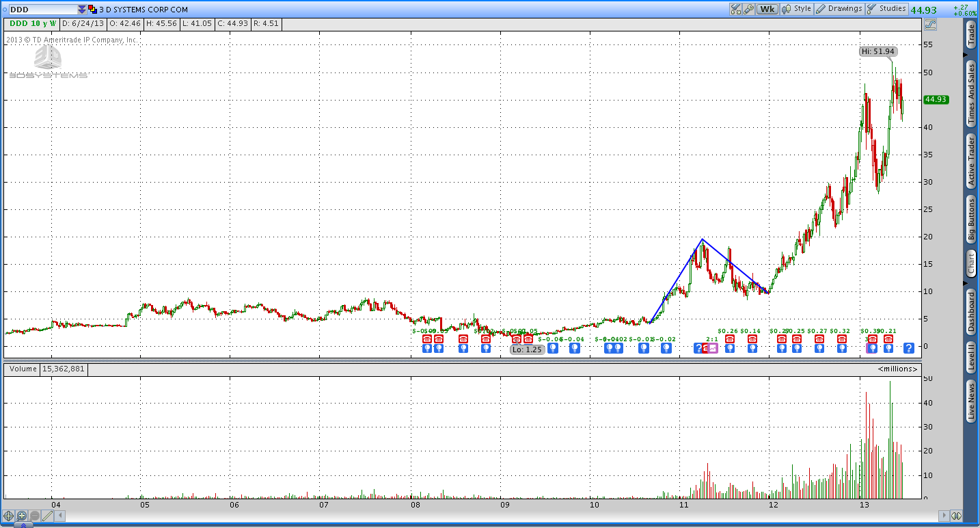The image size is (980, 528).
Task: Click the linked color squares symbol icon
Action: click(92, 10)
